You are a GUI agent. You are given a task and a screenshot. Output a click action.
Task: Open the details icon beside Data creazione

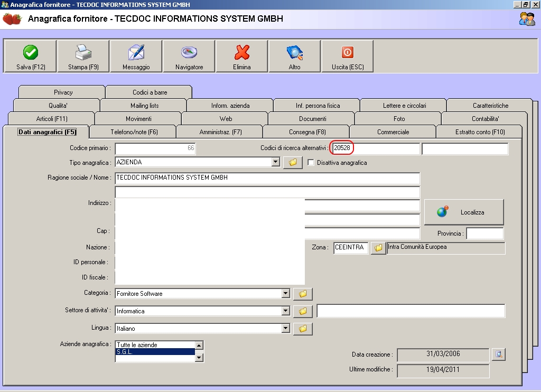(x=498, y=354)
